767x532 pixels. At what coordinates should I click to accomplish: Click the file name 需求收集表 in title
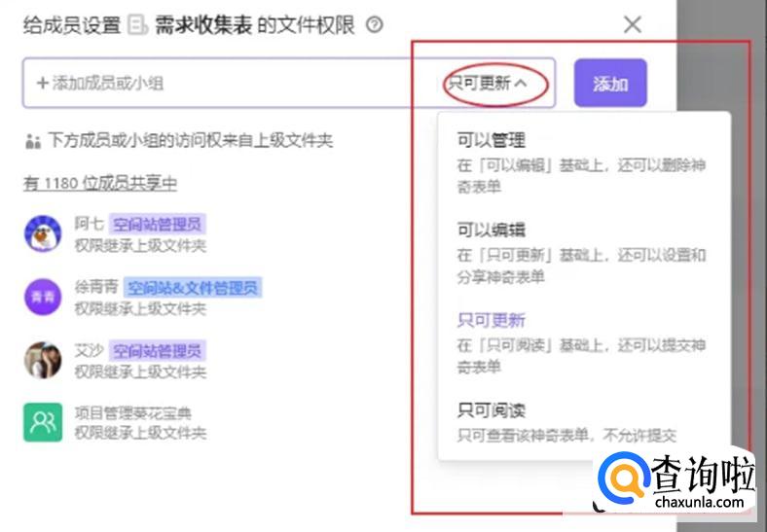pyautogui.click(x=203, y=25)
